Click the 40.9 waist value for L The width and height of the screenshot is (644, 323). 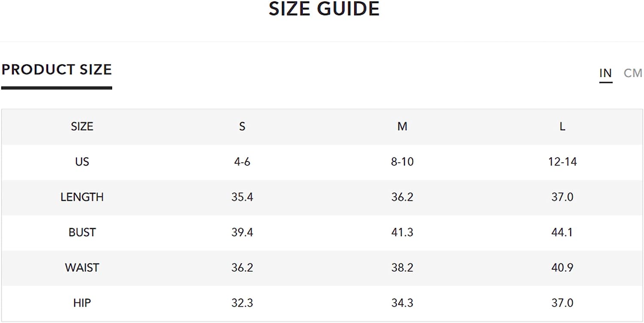coord(562,267)
